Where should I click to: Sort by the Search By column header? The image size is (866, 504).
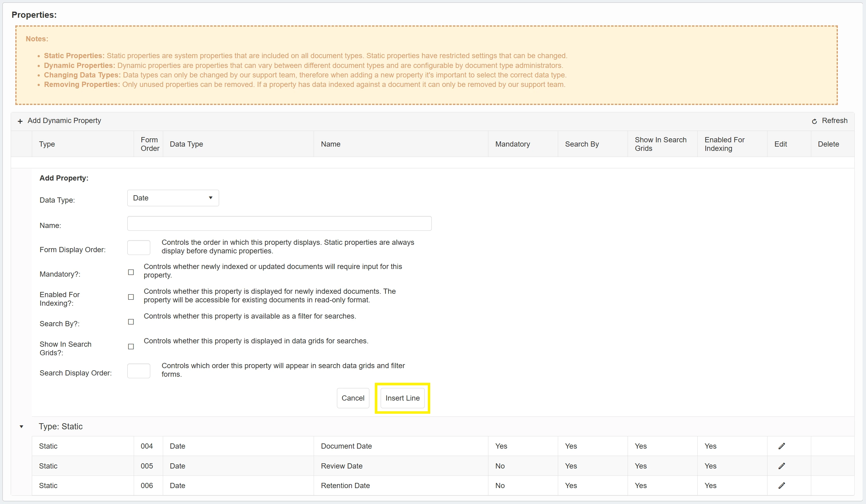point(593,144)
